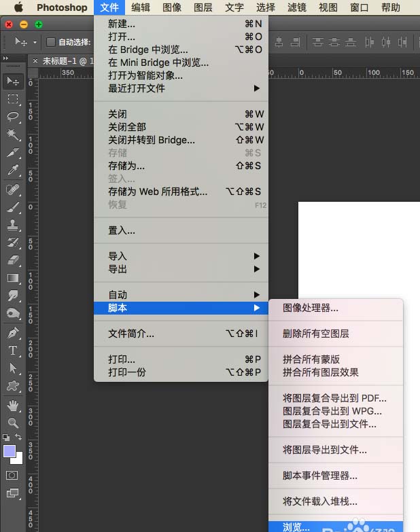
Task: Open 脚本事件管理器...
Action: tap(336, 476)
